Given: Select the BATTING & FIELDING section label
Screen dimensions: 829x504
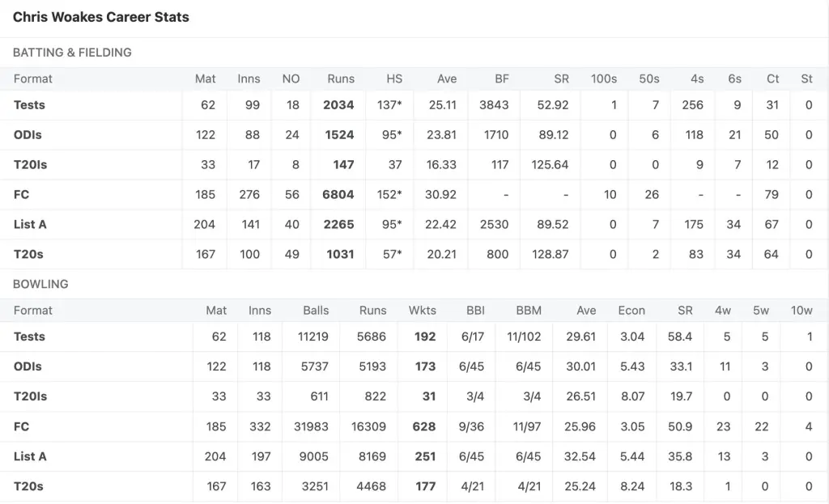Looking at the screenshot, I should click(72, 53).
